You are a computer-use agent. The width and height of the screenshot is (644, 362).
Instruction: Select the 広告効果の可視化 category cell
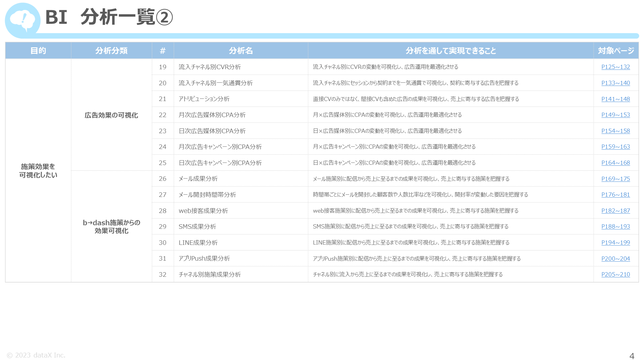111,115
